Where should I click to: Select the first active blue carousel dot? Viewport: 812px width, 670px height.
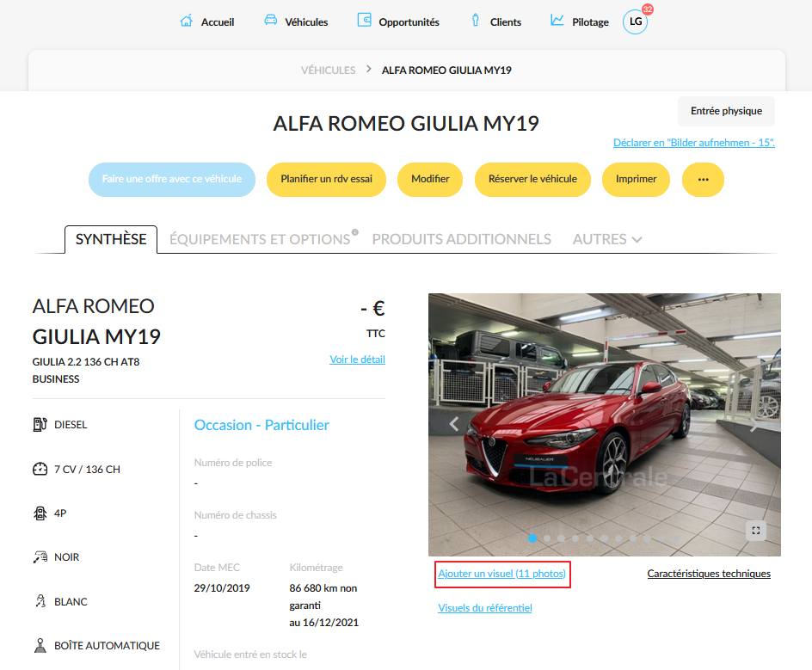point(532,538)
